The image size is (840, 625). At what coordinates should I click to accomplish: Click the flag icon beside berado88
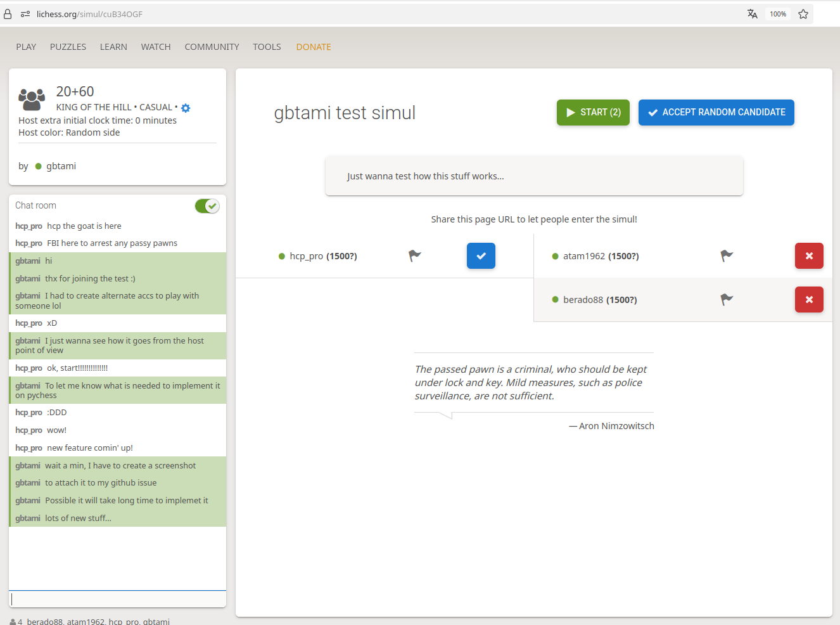[727, 299]
